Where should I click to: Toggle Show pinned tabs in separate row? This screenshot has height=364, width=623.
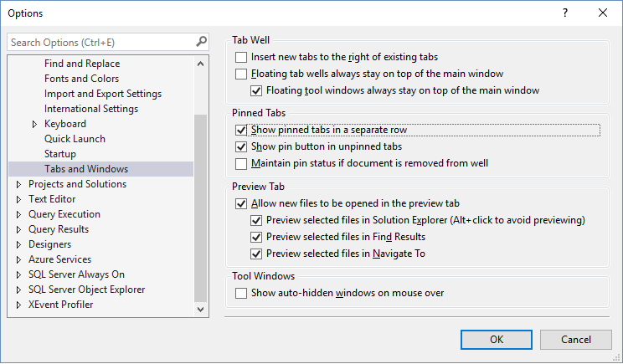[x=242, y=131]
